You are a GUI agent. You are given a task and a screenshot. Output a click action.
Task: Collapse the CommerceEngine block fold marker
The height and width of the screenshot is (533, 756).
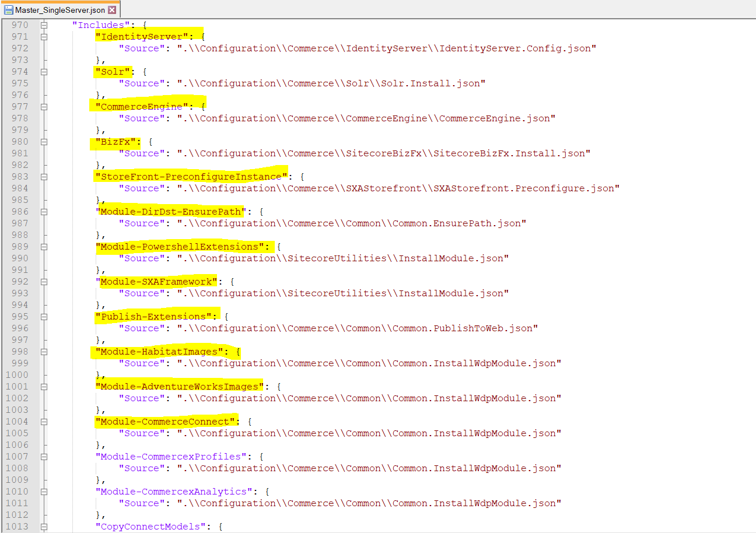(x=43, y=107)
